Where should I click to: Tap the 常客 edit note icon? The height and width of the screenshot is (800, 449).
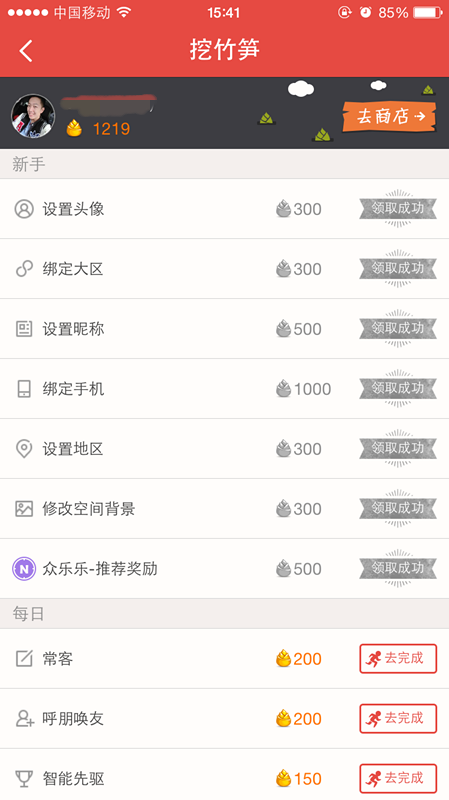[x=24, y=659]
